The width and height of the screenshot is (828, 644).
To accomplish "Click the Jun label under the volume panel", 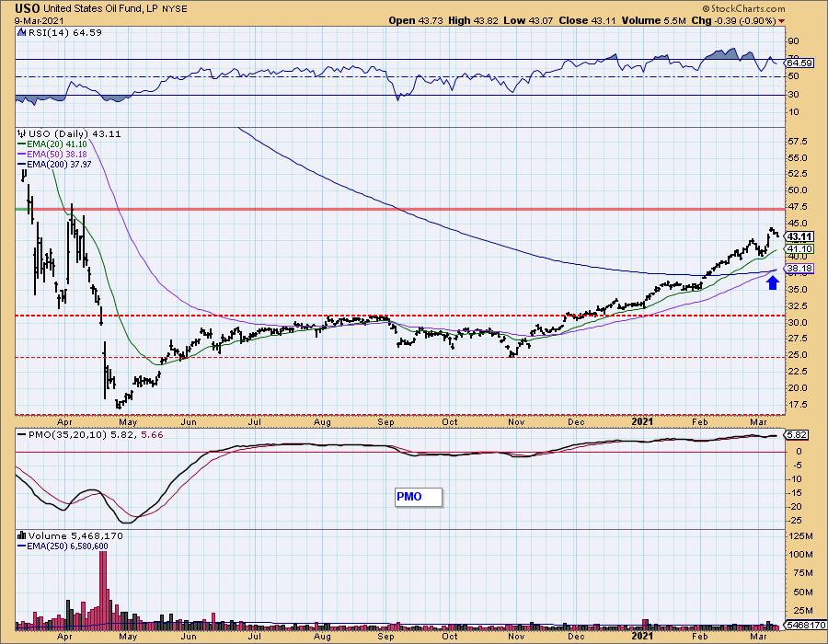I will coord(189,637).
